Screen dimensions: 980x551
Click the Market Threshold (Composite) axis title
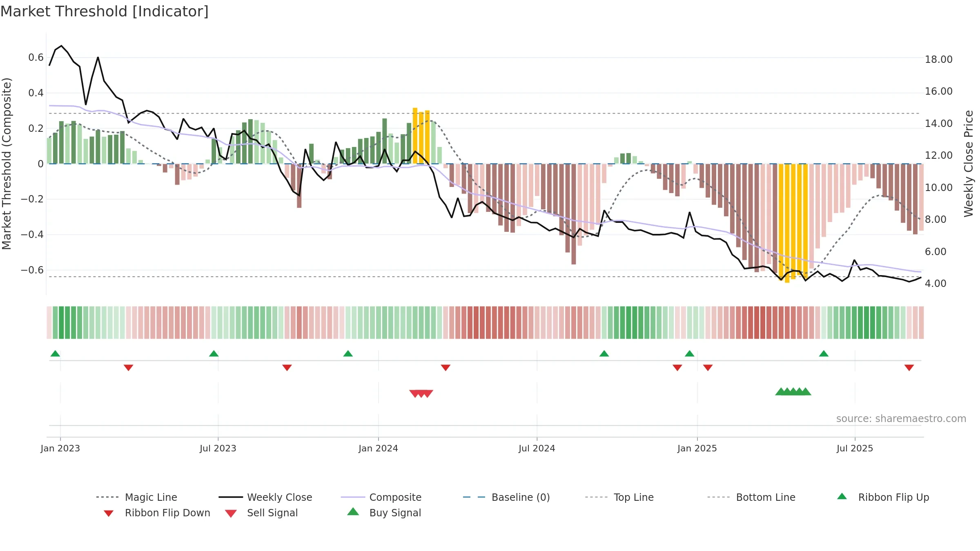(x=7, y=163)
